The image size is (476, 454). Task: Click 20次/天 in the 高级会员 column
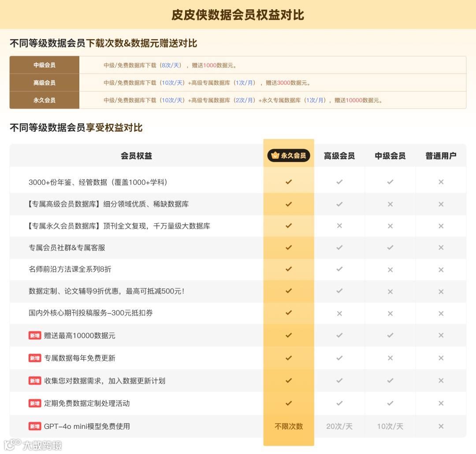339,426
